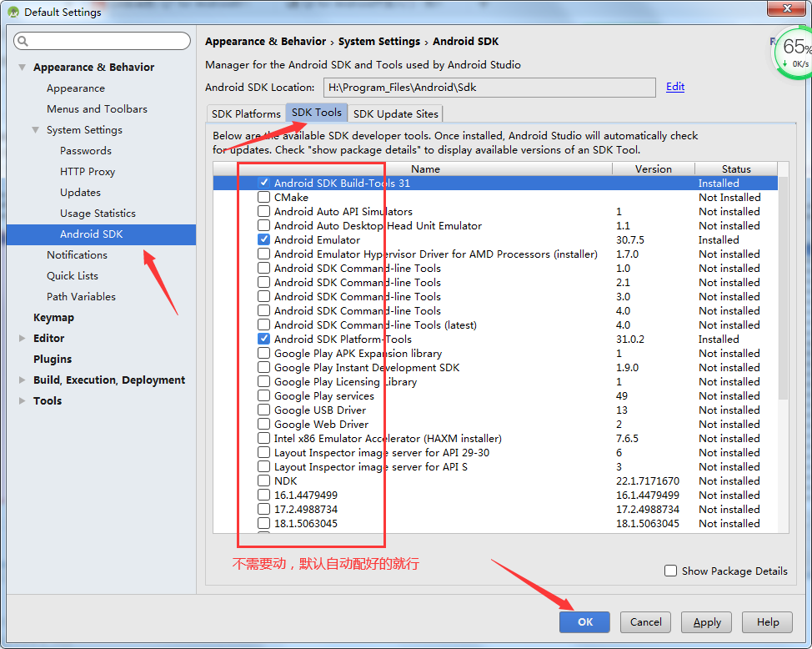Click version 30.7.5 of Android Emulator
This screenshot has height=649, width=812.
629,240
